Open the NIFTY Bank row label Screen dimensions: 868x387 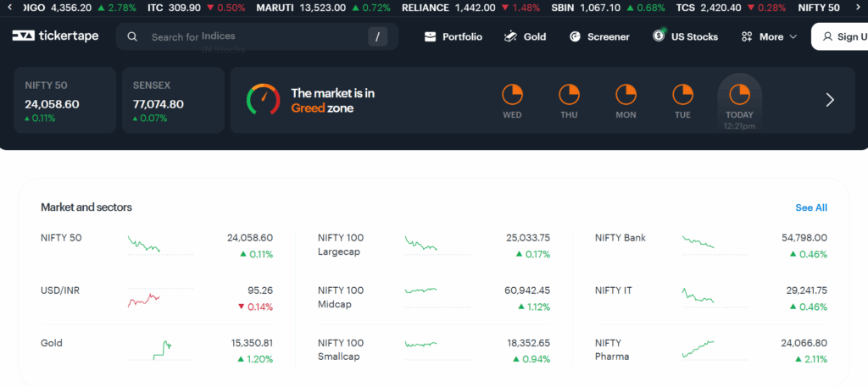[x=620, y=238]
